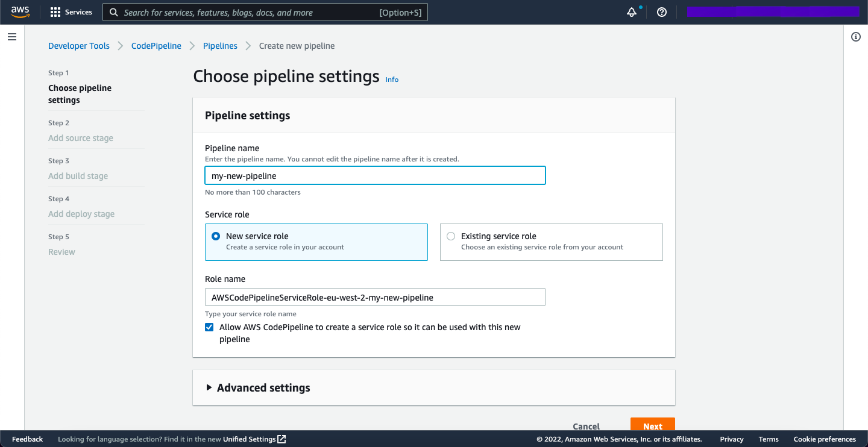Select Step 1 Choose pipeline settings

(x=80, y=94)
